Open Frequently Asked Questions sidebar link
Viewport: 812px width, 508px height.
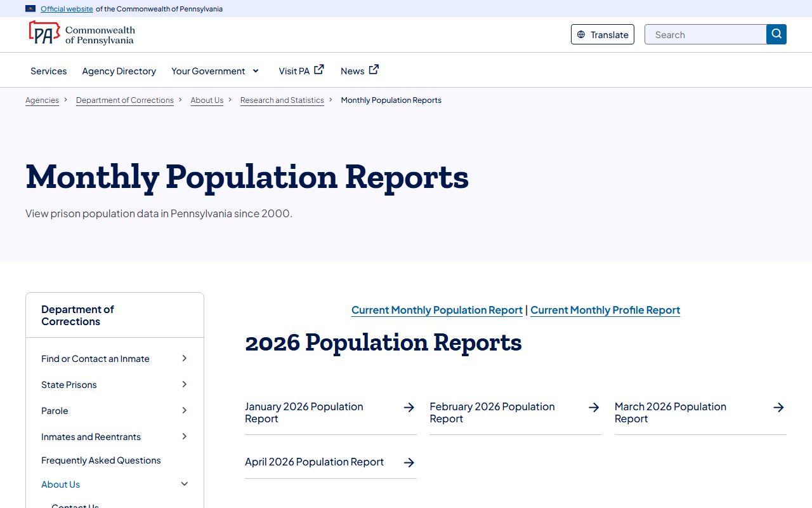[101, 460]
